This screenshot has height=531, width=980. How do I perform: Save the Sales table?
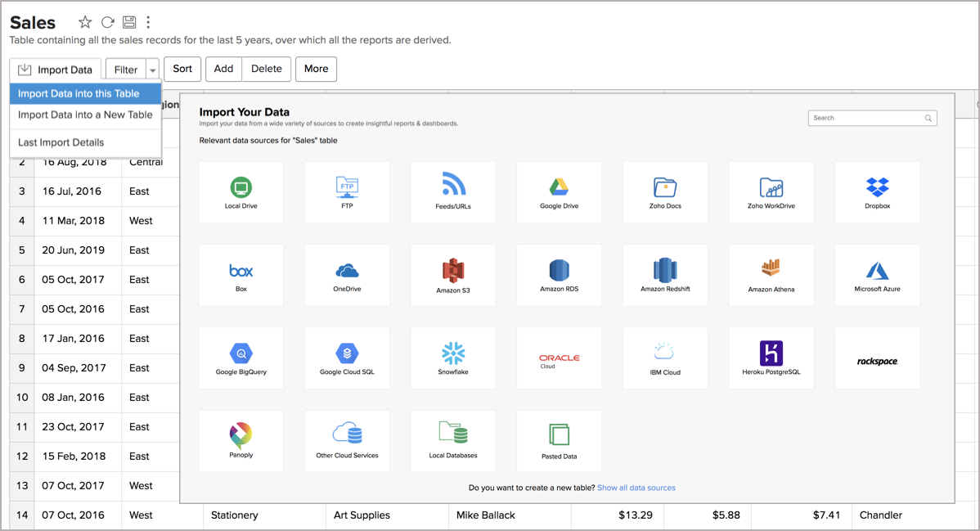[x=128, y=22]
